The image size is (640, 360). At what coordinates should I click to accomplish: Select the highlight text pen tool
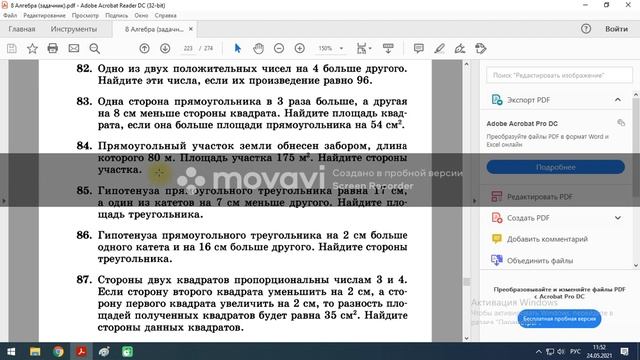pyautogui.click(x=439, y=49)
